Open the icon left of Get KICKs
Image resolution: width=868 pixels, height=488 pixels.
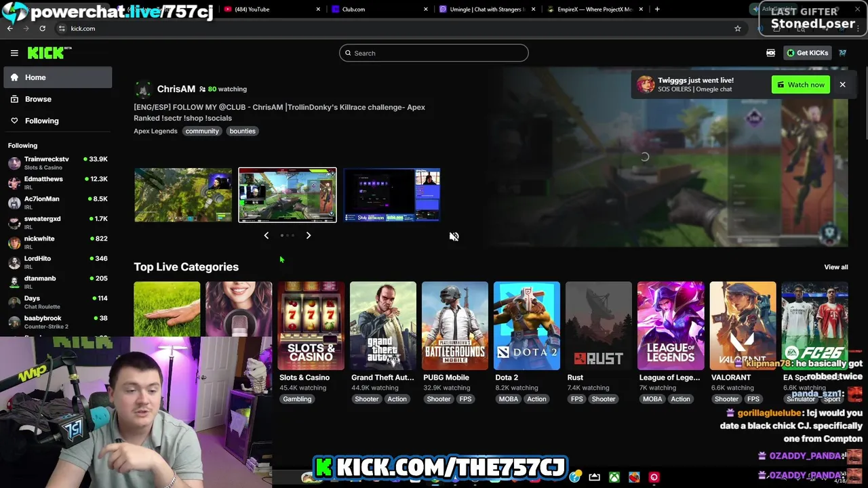point(771,53)
